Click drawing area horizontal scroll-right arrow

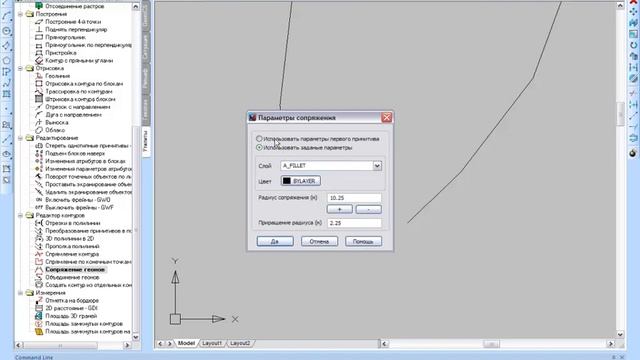(611, 344)
